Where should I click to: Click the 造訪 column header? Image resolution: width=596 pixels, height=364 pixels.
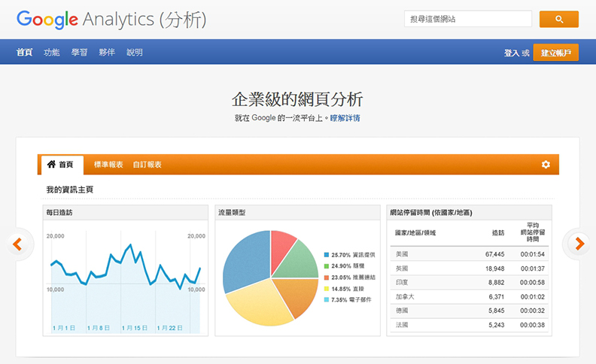click(x=498, y=233)
